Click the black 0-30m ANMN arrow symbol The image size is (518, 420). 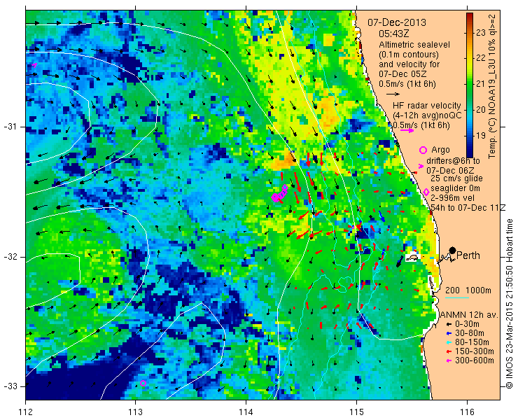[448, 325]
